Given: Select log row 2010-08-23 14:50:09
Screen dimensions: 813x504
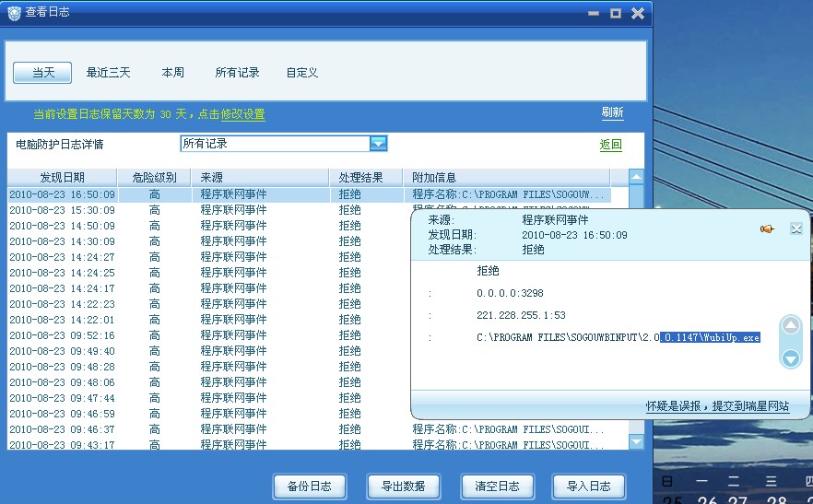Looking at the screenshot, I should point(208,226).
